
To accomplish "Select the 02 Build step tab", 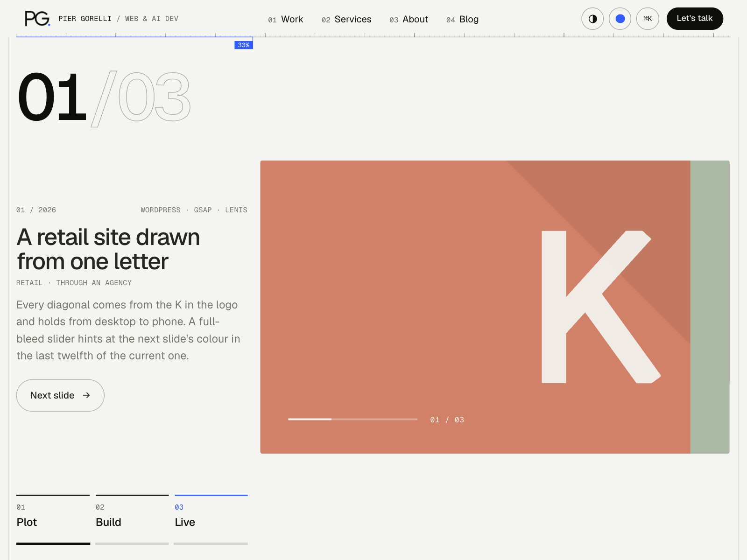I will 132,512.
